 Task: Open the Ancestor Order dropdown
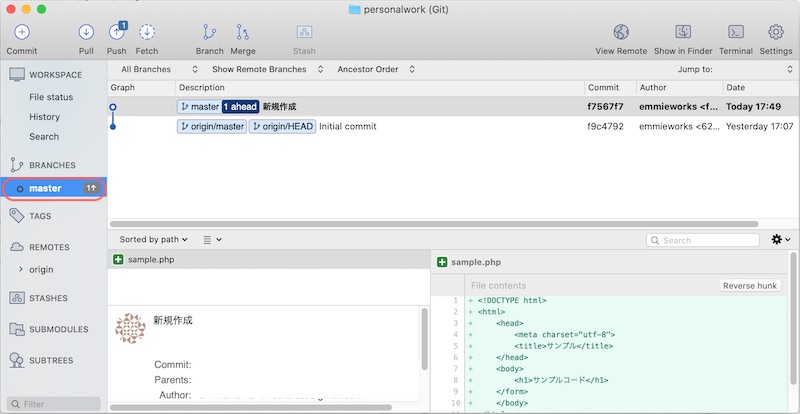point(376,69)
